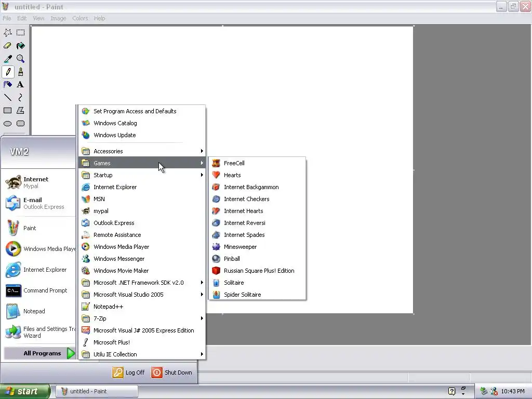Choose the Rounded Rectangle tool
Image resolution: width=532 pixels, height=399 pixels.
(21, 124)
